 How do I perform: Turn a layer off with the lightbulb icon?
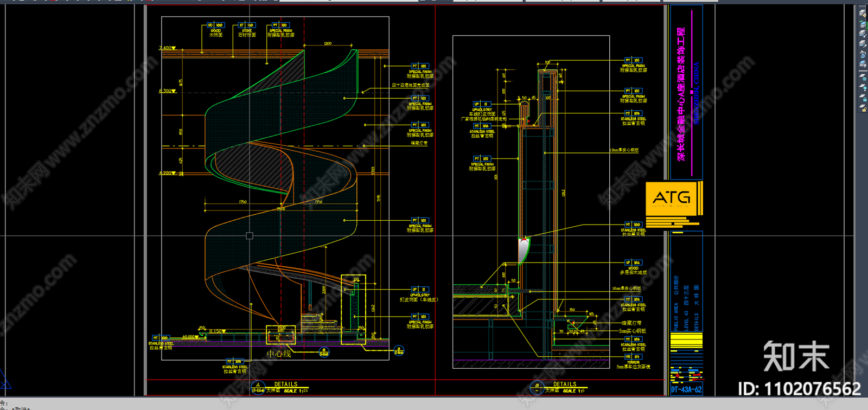863,88
